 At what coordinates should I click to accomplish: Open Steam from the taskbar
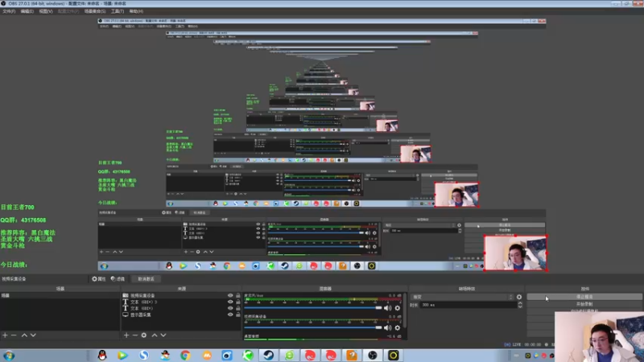click(269, 356)
